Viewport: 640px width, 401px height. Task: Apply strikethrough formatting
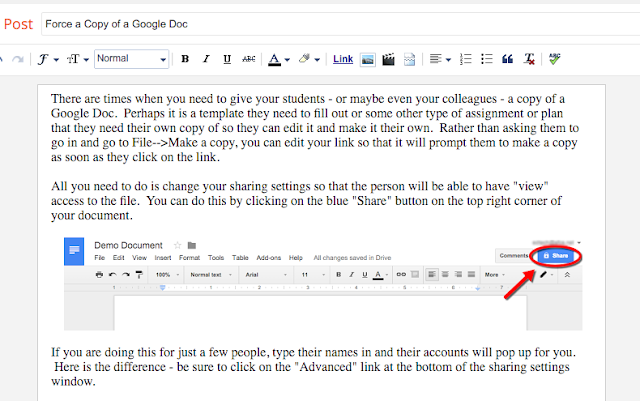pos(249,59)
